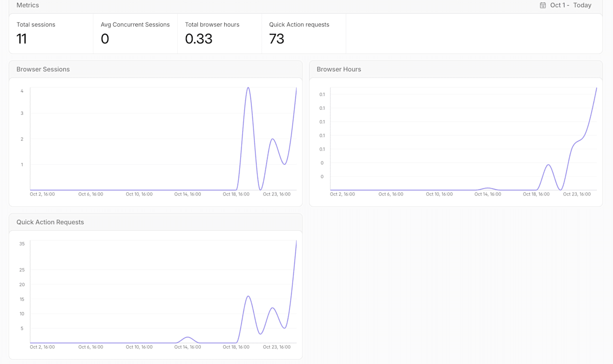Screen dimensions: 613x364
Task: Click "Oct 18, 16:00" on Quick Action Requests axis
Action: tap(236, 347)
